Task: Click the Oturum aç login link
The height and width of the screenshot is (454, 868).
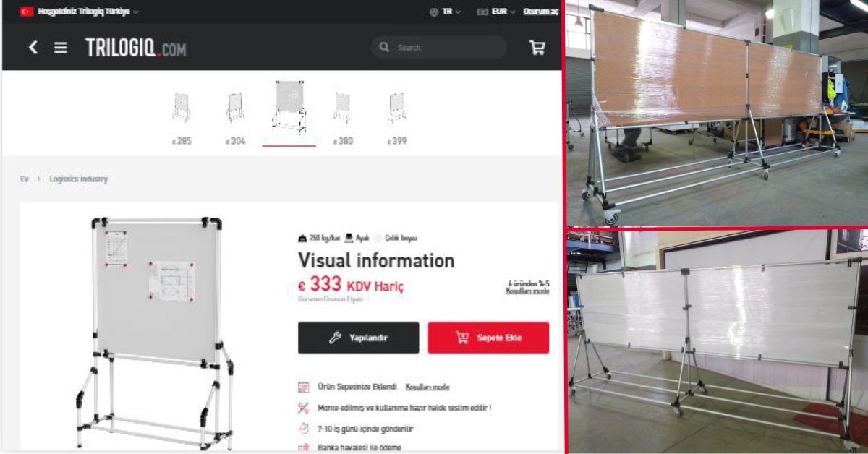Action: click(x=541, y=12)
